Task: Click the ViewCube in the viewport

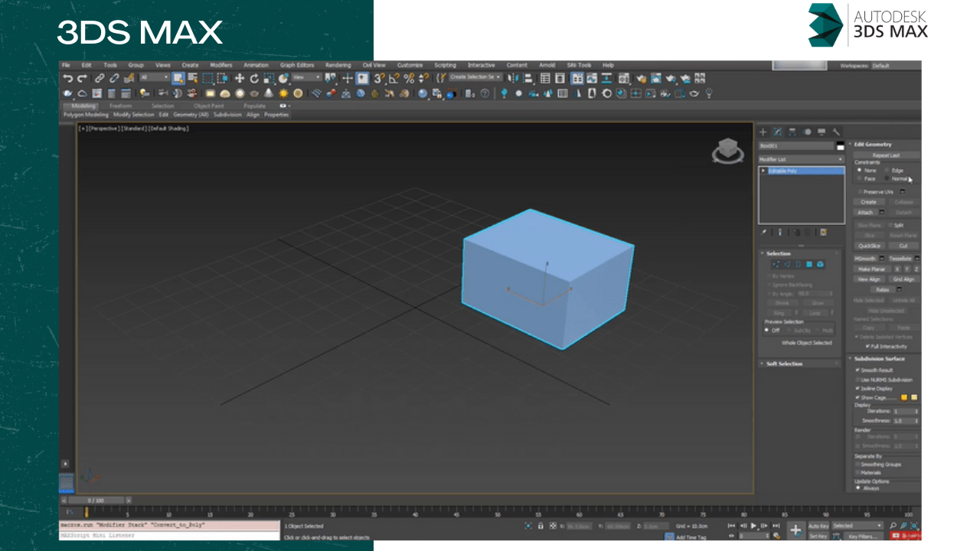Action: pos(727,151)
